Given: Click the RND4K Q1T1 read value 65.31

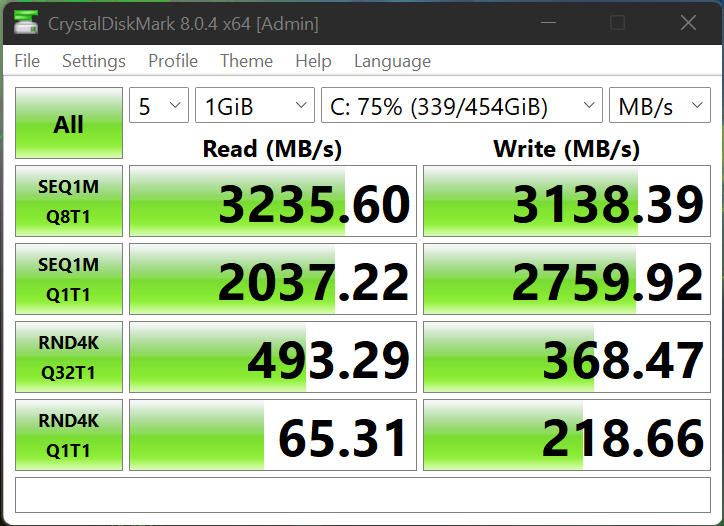Looking at the screenshot, I should [273, 435].
